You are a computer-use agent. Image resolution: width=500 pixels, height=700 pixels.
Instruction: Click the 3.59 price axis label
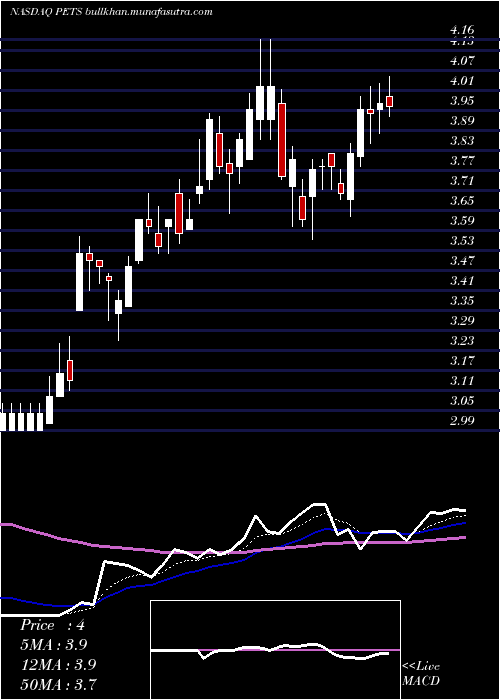pos(462,221)
